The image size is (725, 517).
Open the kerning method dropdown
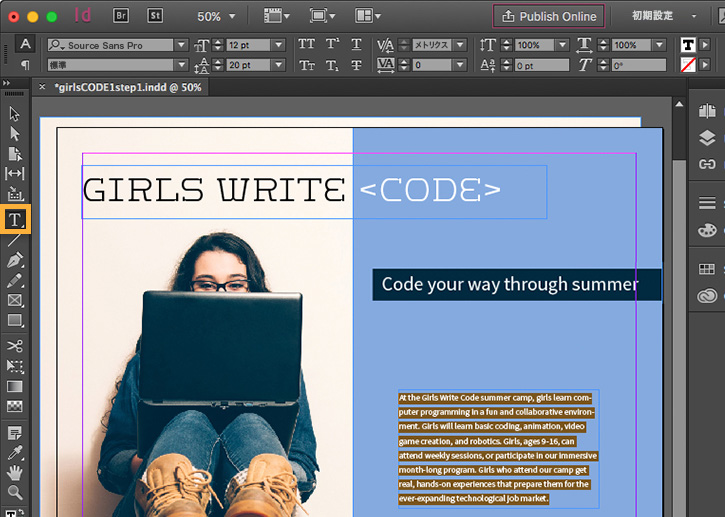(460, 45)
